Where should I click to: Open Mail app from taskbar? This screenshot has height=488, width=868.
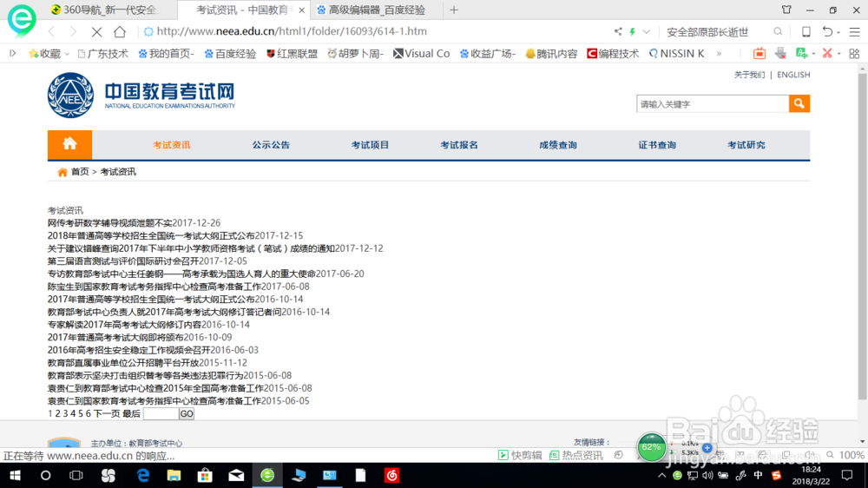236,475
